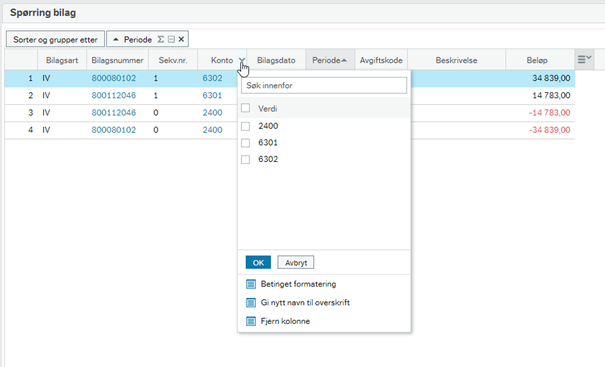This screenshot has height=367, width=605.
Task: Click OK in the filter popup
Action: (x=258, y=262)
